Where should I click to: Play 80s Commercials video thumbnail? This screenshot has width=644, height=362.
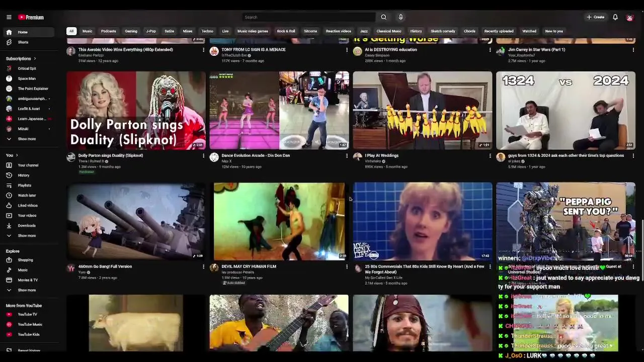pos(422,221)
